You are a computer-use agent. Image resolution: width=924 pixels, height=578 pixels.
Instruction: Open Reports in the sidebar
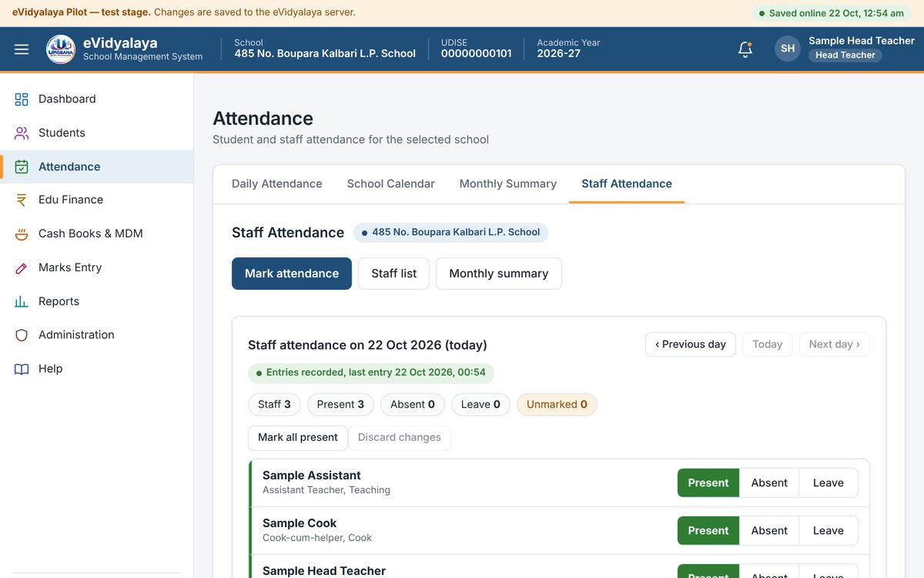click(96, 301)
